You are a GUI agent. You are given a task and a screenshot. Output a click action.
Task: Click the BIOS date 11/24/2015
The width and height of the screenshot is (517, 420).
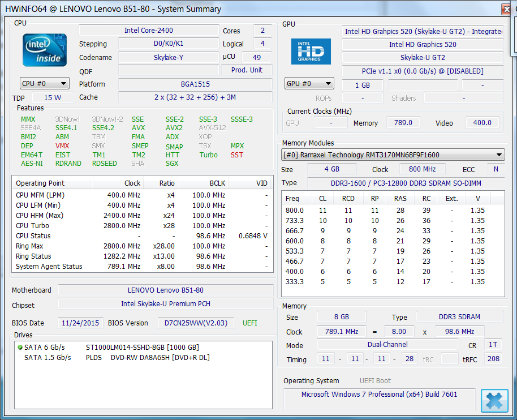click(x=80, y=323)
